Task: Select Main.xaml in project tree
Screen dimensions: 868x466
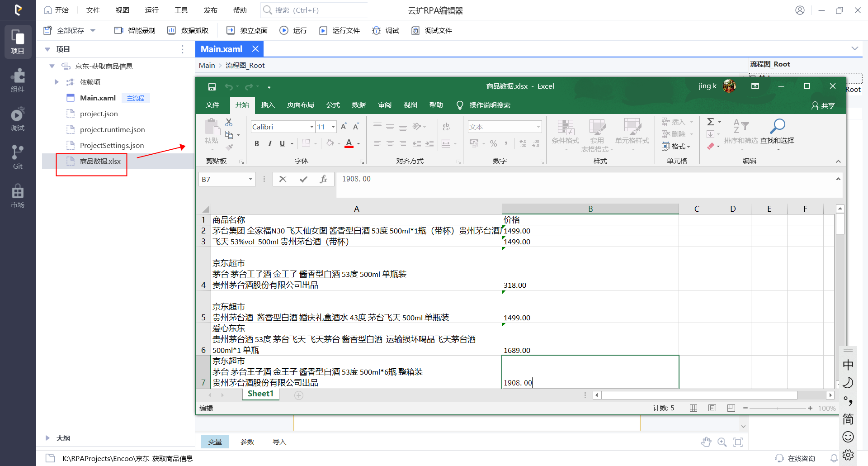Action: (x=98, y=98)
